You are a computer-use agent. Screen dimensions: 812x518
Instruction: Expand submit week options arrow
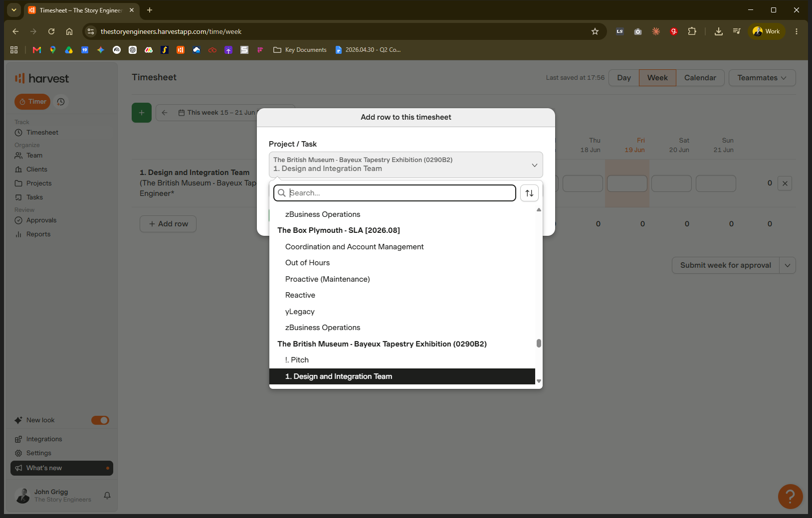(788, 265)
